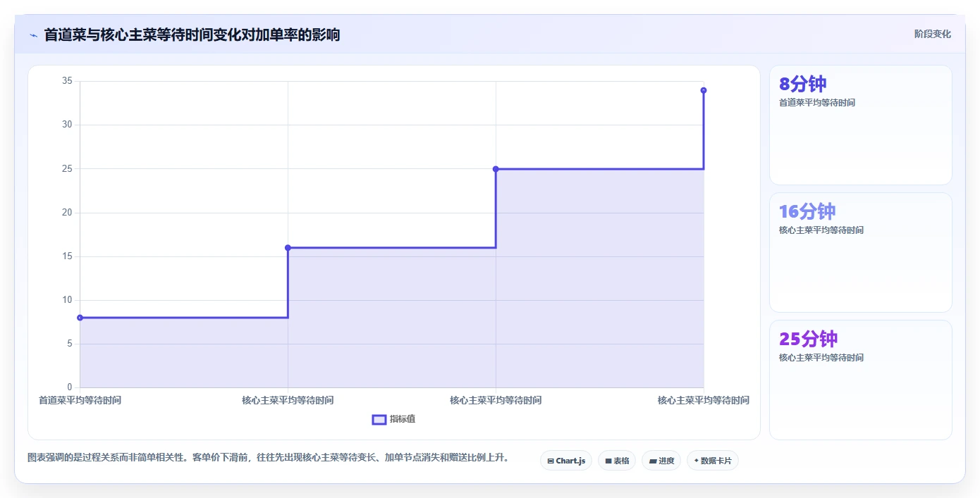
Task: Click the y-axis tick label 30
Action: coord(67,125)
